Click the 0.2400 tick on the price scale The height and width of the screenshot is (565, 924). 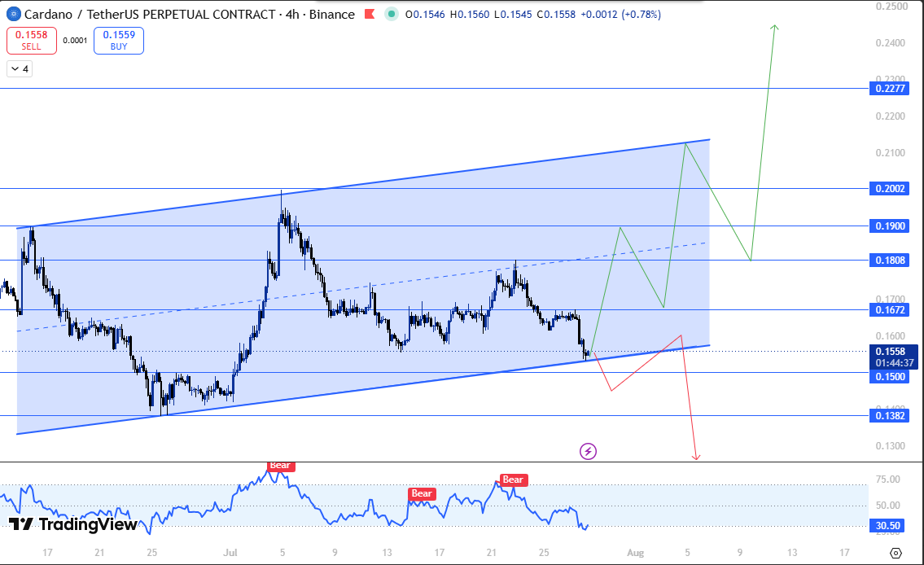coord(891,43)
